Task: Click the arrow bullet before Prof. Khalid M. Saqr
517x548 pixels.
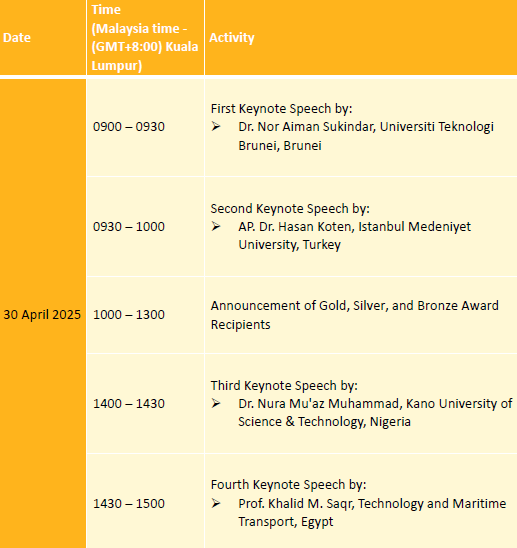Action: (x=216, y=504)
